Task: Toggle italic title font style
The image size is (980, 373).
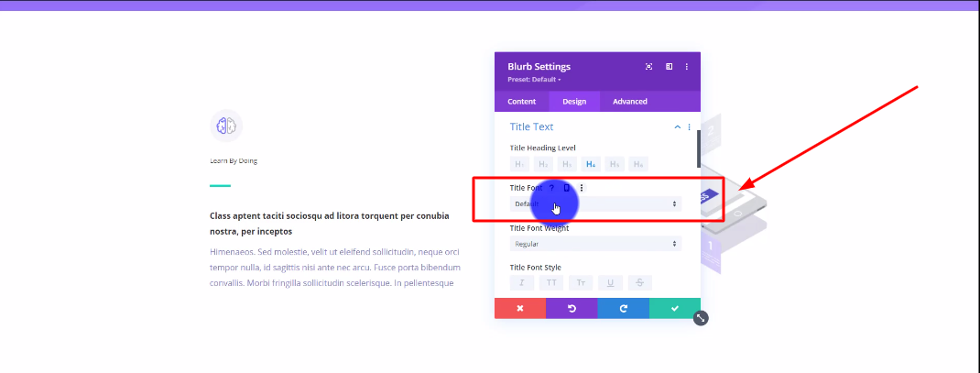Action: point(521,283)
